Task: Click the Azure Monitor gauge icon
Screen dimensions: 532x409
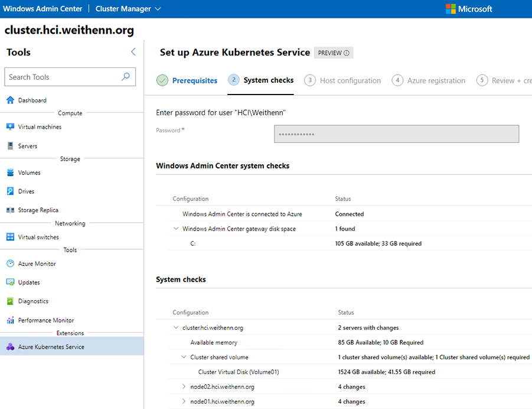Action: (10, 263)
